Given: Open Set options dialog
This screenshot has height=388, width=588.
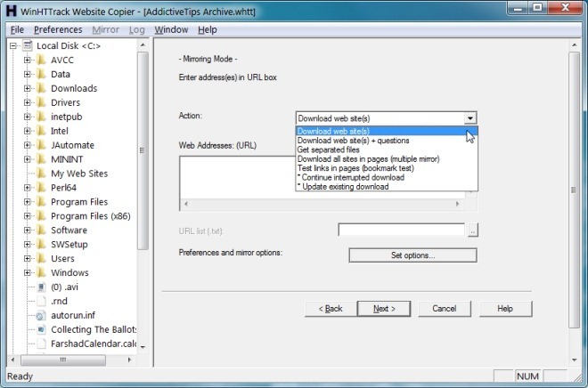Looking at the screenshot, I should pos(412,255).
